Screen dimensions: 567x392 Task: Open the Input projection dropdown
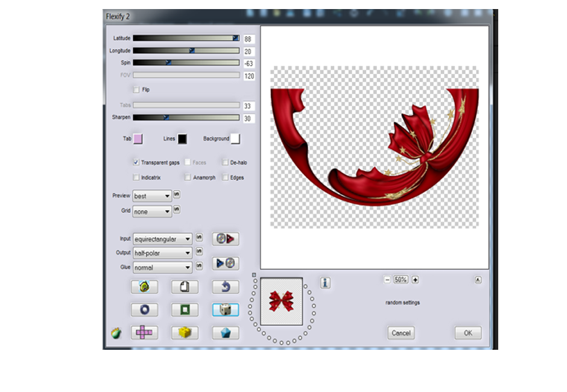coord(162,239)
